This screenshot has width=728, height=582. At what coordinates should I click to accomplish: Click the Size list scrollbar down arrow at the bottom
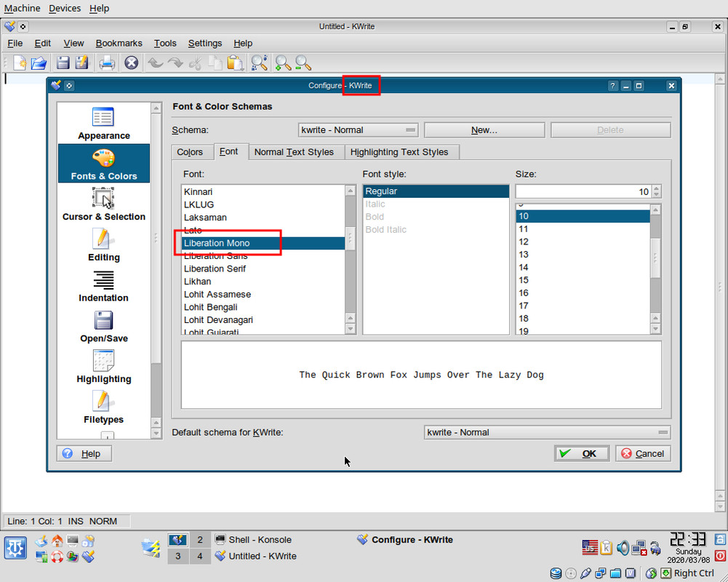(655, 329)
